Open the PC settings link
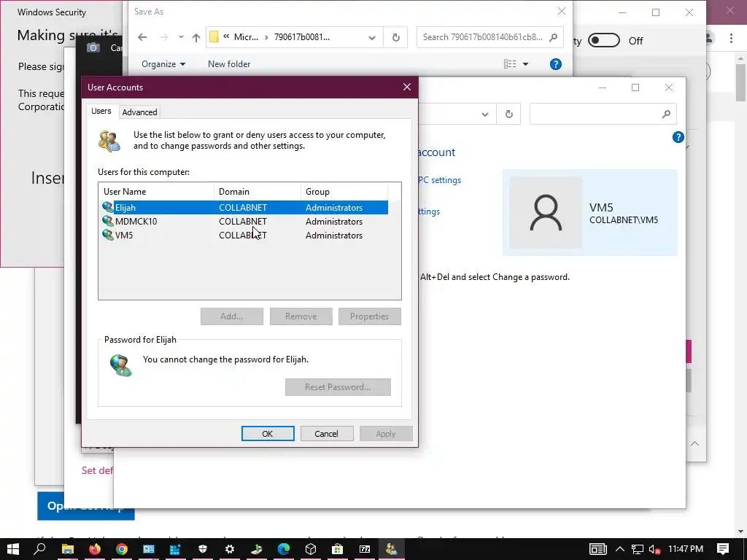This screenshot has height=560, width=747. pyautogui.click(x=438, y=180)
